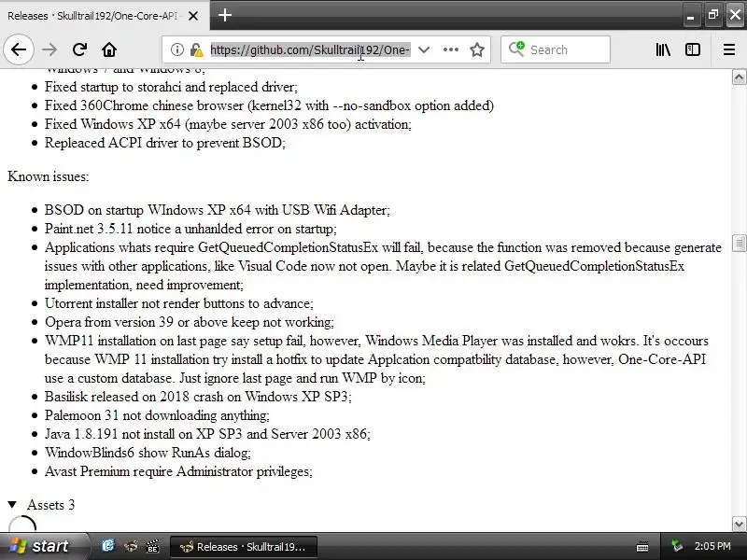Click 'Opera from version 39' line
747x560 pixels.
[190, 322]
